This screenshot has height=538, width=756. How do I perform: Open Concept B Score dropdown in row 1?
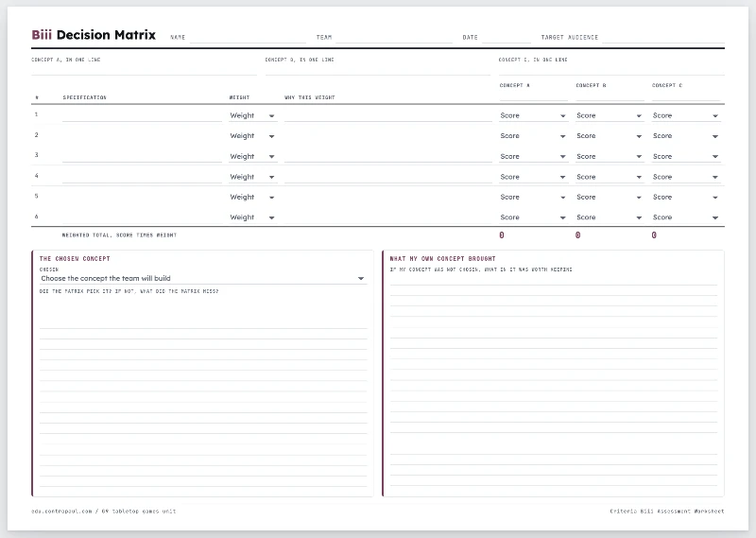click(610, 115)
